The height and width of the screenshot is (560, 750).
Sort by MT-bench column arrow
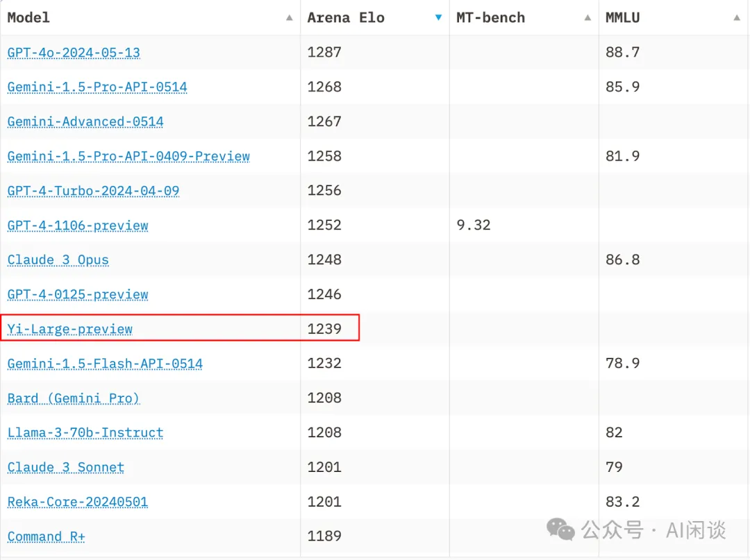tap(587, 17)
